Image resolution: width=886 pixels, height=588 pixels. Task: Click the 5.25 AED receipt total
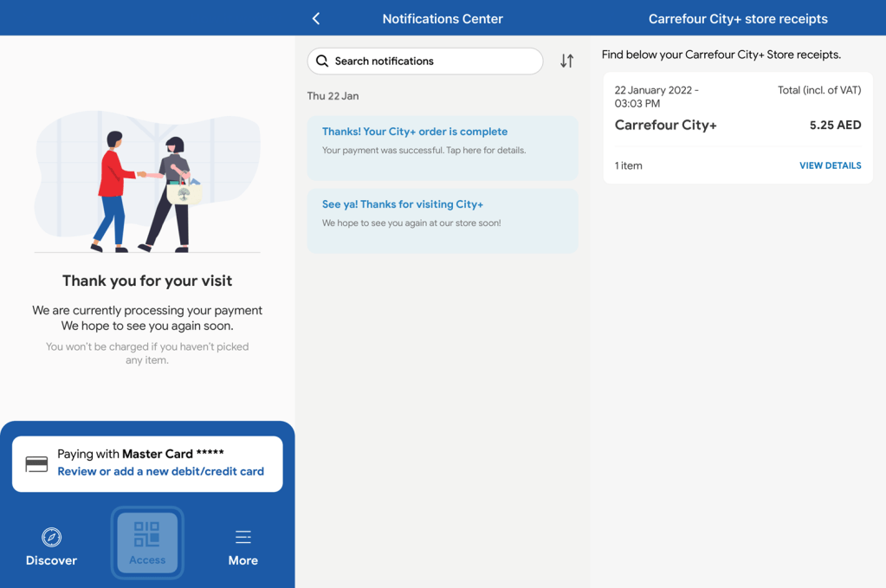pyautogui.click(x=835, y=125)
